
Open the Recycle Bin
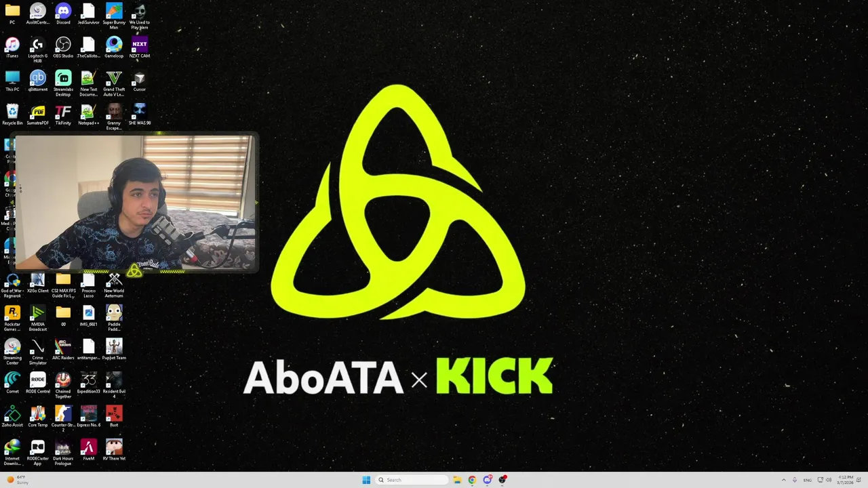(12, 114)
